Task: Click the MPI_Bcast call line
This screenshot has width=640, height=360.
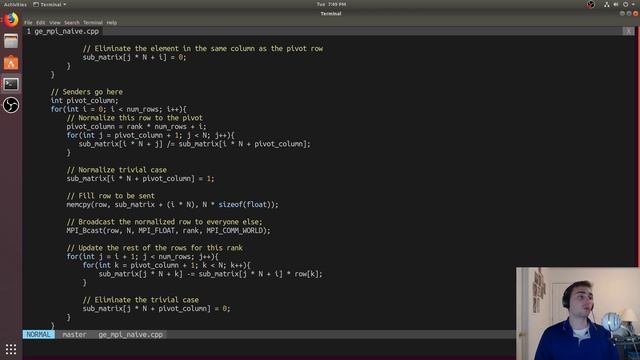Action: (168, 231)
